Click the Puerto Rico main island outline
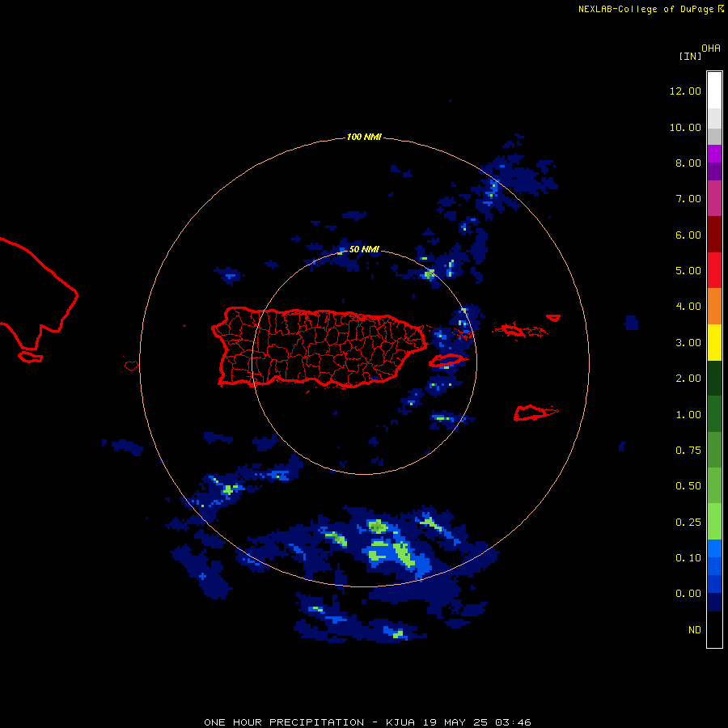728x728 pixels. point(320,347)
